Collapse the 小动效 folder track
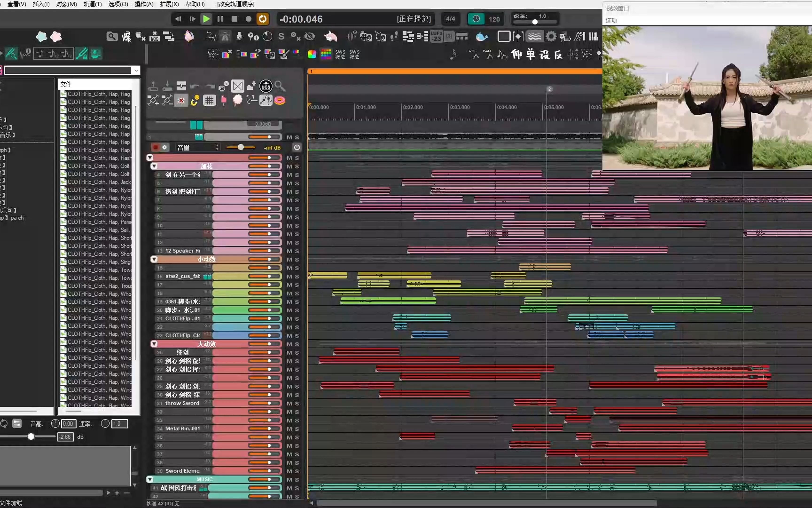Screen dimensions: 812x508 (154, 259)
